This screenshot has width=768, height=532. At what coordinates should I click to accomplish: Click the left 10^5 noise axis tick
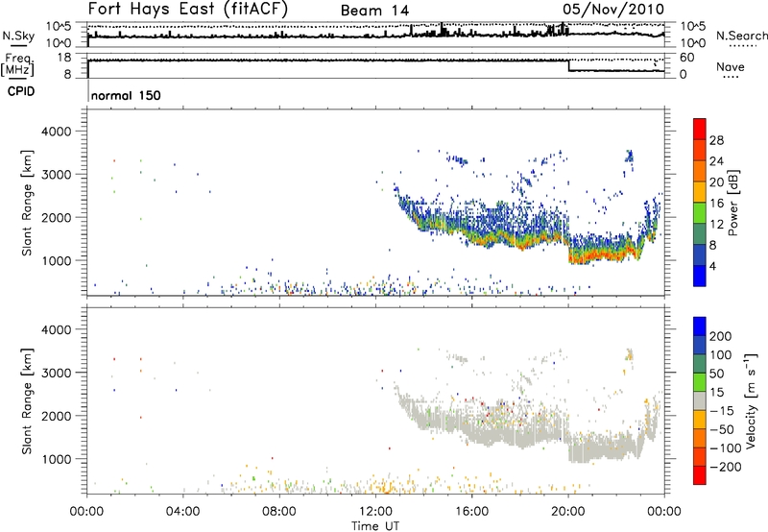(59, 26)
